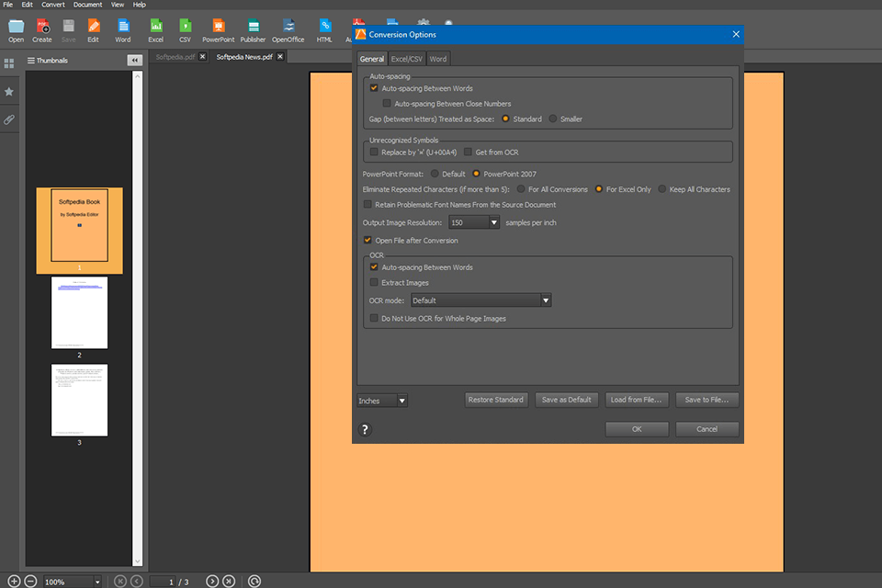This screenshot has height=588, width=882.
Task: Click the Create PDF toolbar icon
Action: [x=42, y=28]
